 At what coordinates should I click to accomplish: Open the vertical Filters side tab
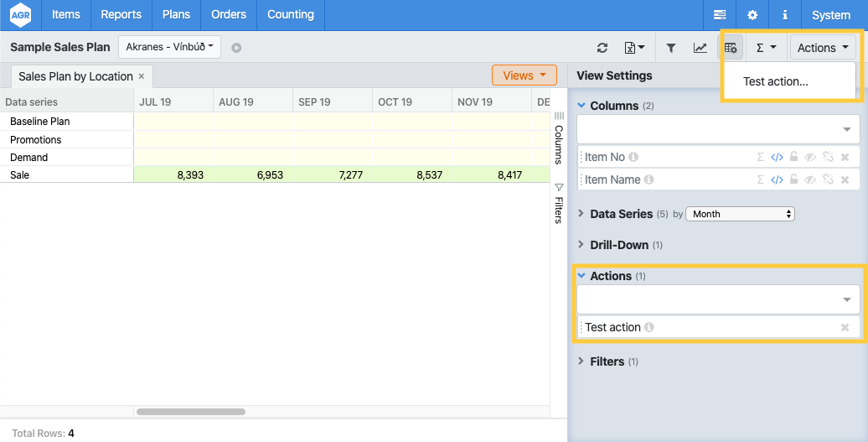coord(559,203)
